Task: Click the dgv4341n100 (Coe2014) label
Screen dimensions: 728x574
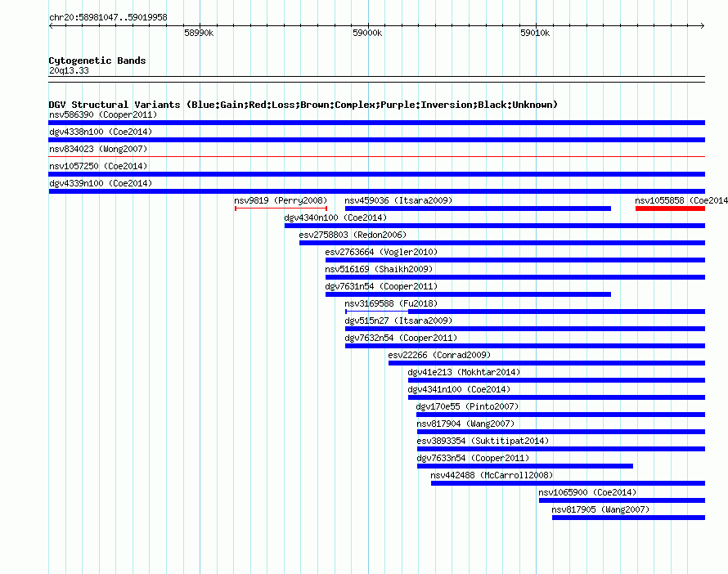Action: click(x=459, y=389)
